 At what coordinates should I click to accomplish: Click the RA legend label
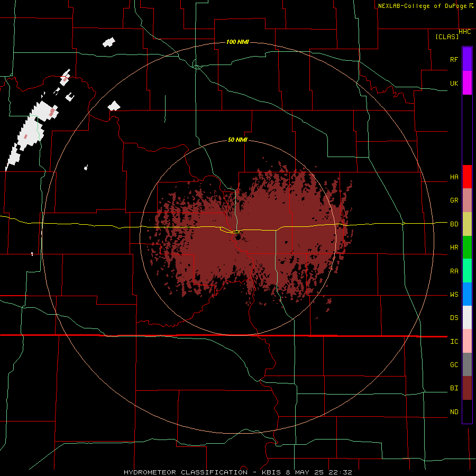pos(454,271)
